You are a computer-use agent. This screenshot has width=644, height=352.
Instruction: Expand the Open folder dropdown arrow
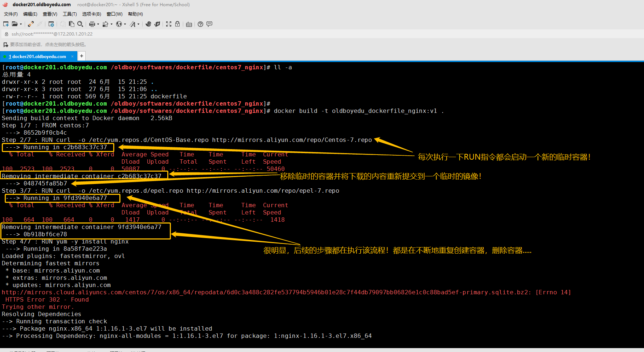(21, 24)
